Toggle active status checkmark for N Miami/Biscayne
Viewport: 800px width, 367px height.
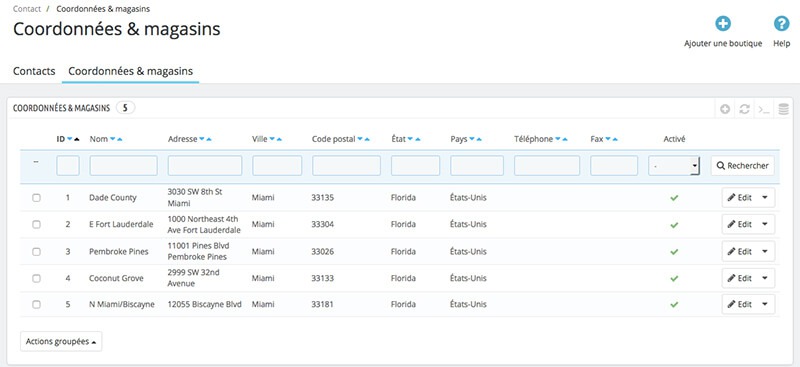click(x=674, y=305)
